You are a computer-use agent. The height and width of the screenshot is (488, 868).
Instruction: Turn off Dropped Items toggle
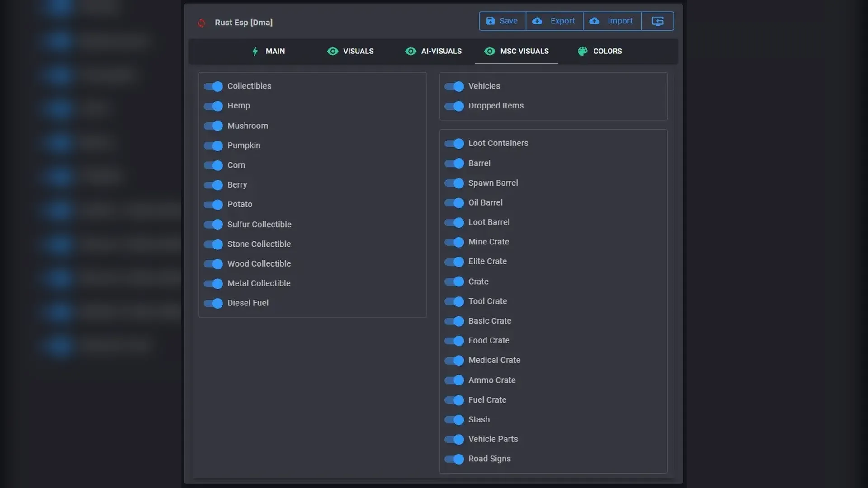click(x=454, y=106)
